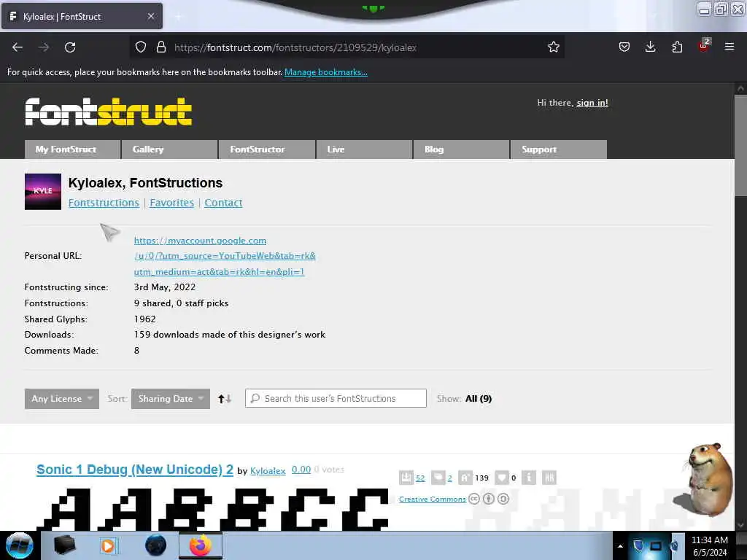Open the Any License dropdown
This screenshot has width=747, height=560.
tap(62, 399)
